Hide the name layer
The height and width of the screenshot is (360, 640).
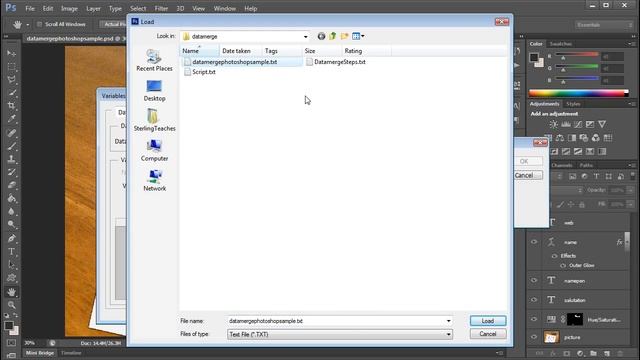click(x=534, y=242)
